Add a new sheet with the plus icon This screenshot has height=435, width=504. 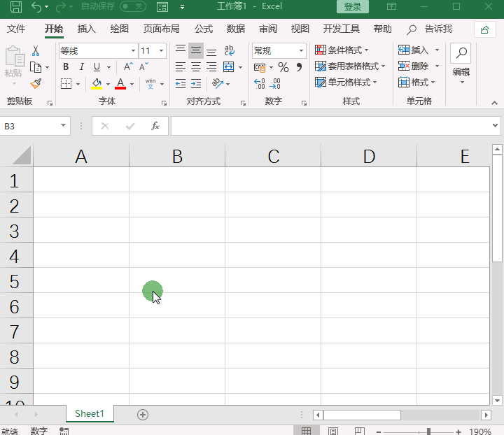(143, 414)
